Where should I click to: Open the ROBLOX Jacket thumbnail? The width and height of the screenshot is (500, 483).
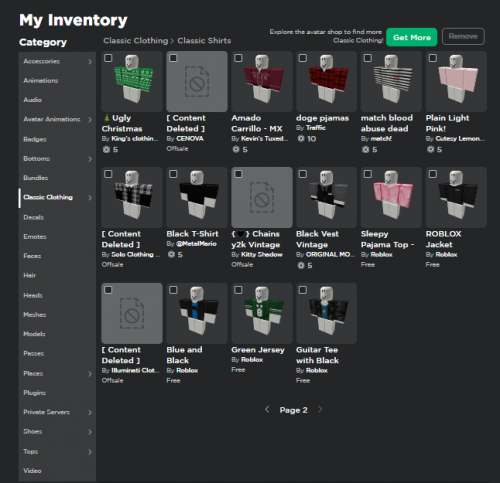(456, 197)
